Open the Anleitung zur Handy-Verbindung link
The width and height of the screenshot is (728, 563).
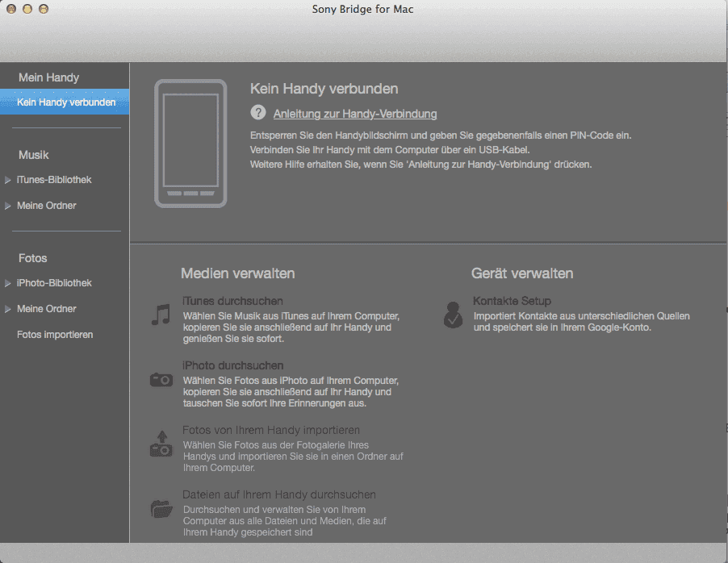[x=354, y=114]
